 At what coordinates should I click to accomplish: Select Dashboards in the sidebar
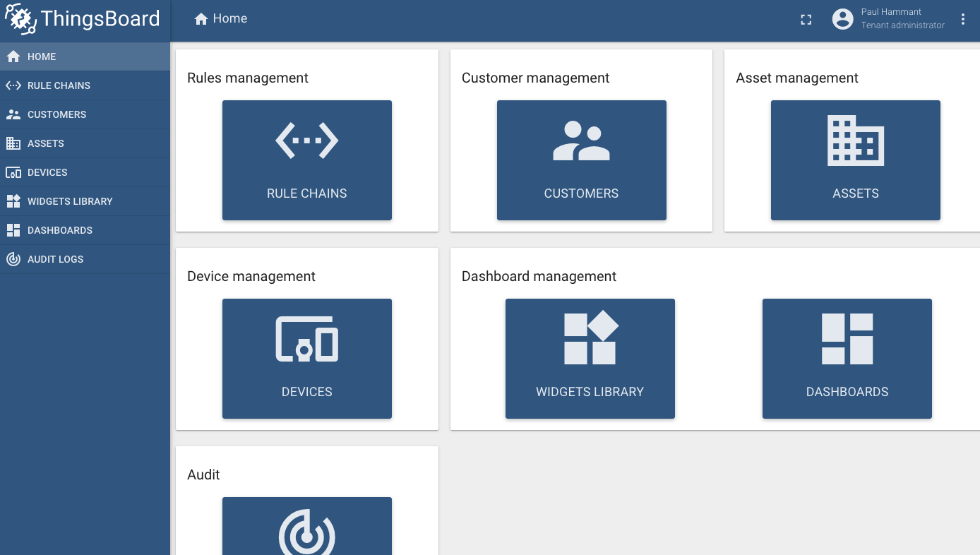85,230
